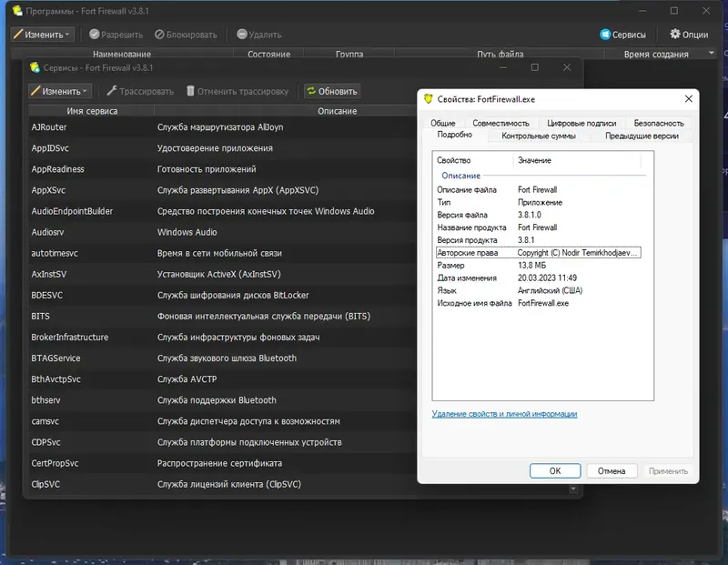Click scroll-down arrow of services list

(x=573, y=489)
